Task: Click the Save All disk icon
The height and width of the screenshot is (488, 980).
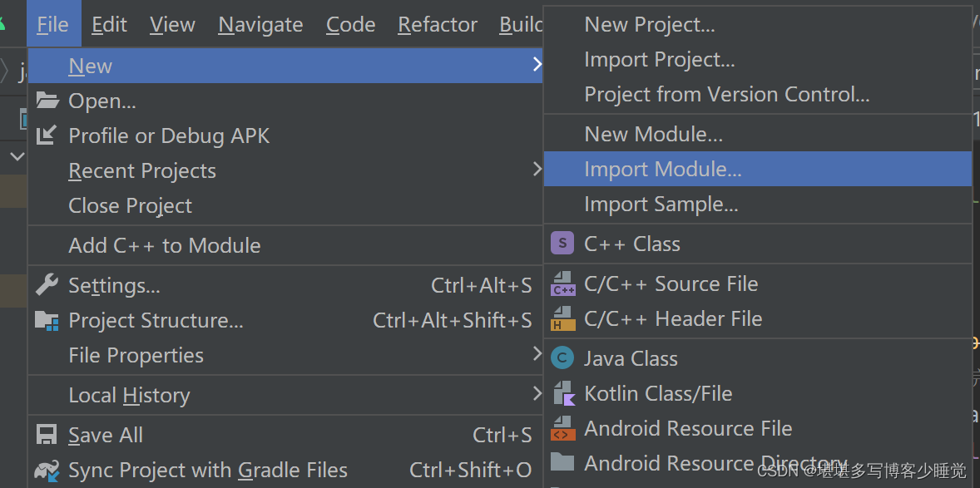Action: [x=47, y=435]
